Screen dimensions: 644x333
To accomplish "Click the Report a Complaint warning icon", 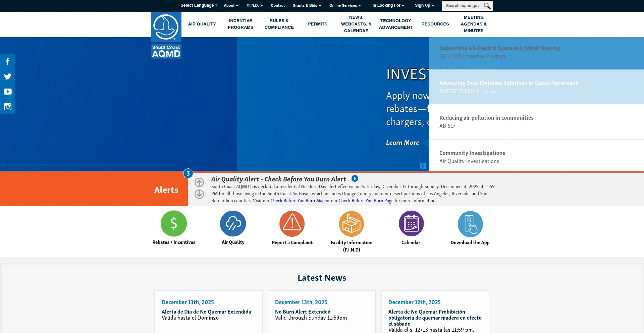I will click(292, 223).
